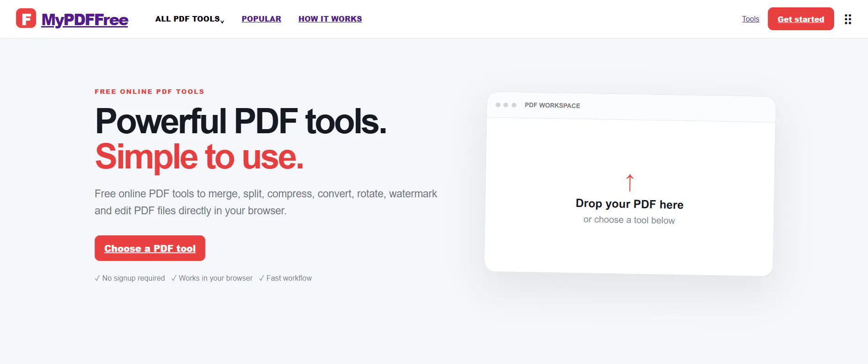Click the Get started button
The image size is (868, 364).
tap(801, 19)
